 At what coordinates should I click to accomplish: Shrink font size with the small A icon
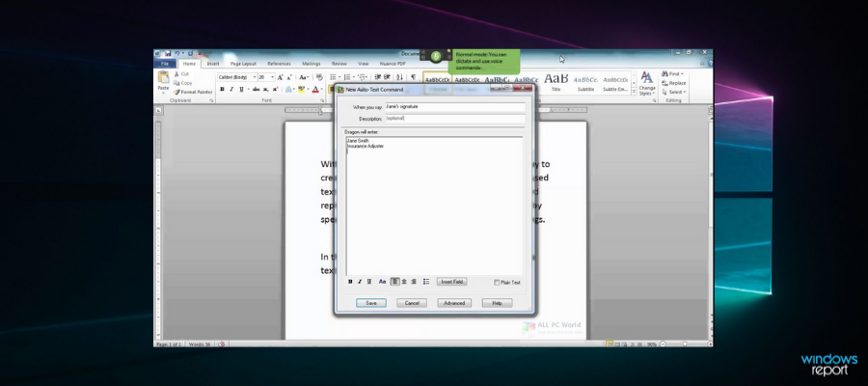289,77
